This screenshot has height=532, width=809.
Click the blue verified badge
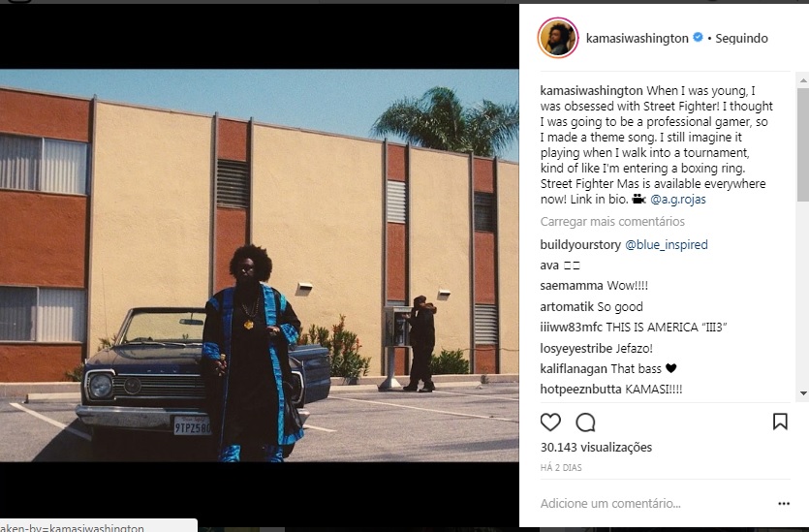[698, 37]
